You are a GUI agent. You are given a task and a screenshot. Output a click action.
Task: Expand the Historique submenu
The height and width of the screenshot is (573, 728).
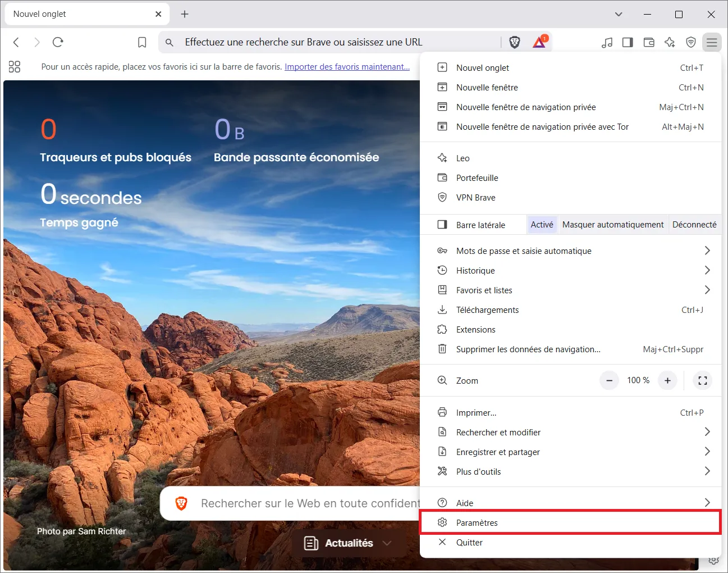click(x=707, y=270)
